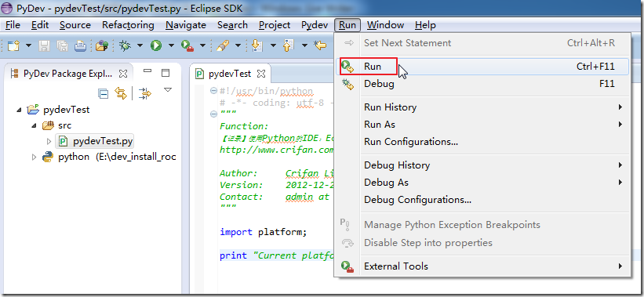Viewport: 644px width, 297px height.
Task: Expand the python interpreter tree node
Action: coord(35,157)
